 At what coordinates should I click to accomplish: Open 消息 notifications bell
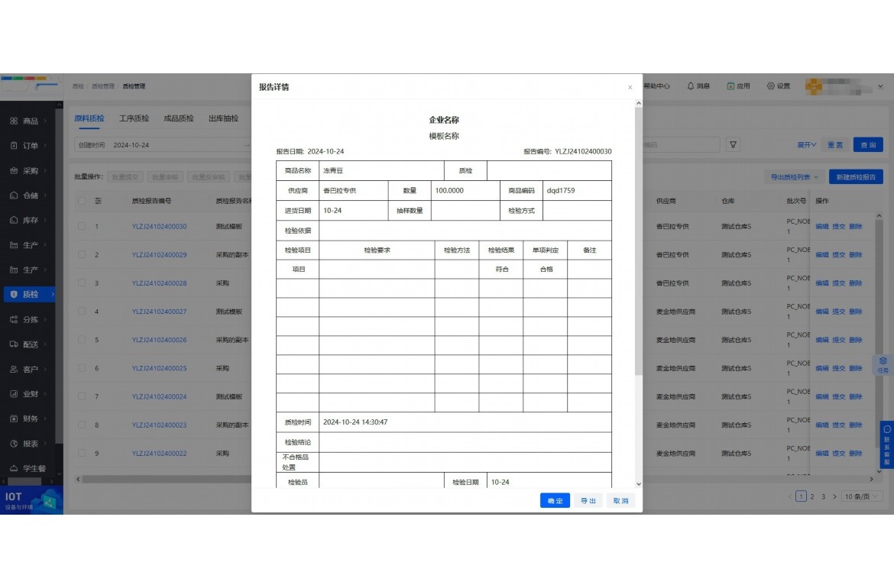tap(698, 86)
